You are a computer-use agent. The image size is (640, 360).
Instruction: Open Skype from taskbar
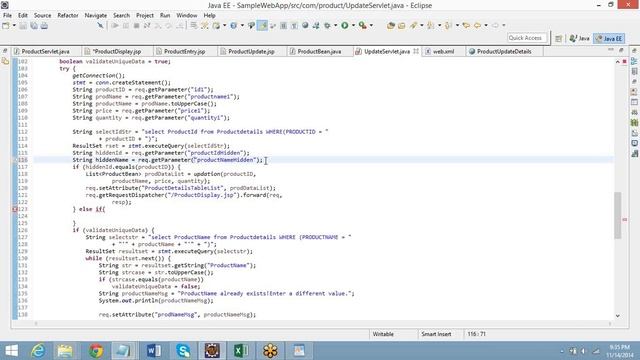coord(183,351)
